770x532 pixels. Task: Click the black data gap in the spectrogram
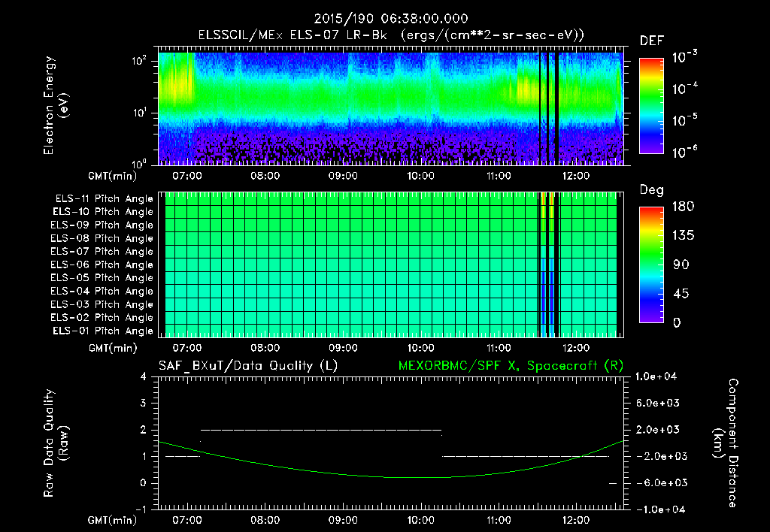(557, 108)
